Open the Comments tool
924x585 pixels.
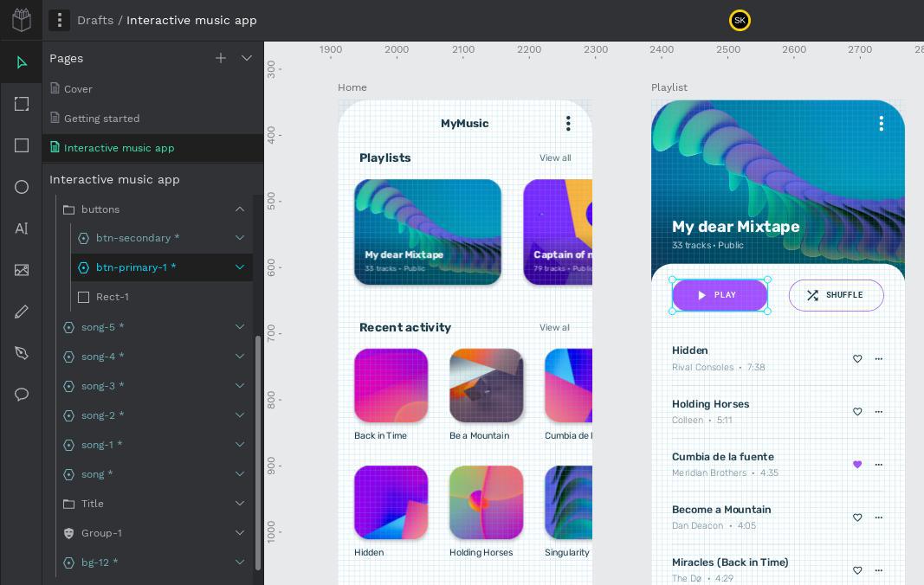22,395
